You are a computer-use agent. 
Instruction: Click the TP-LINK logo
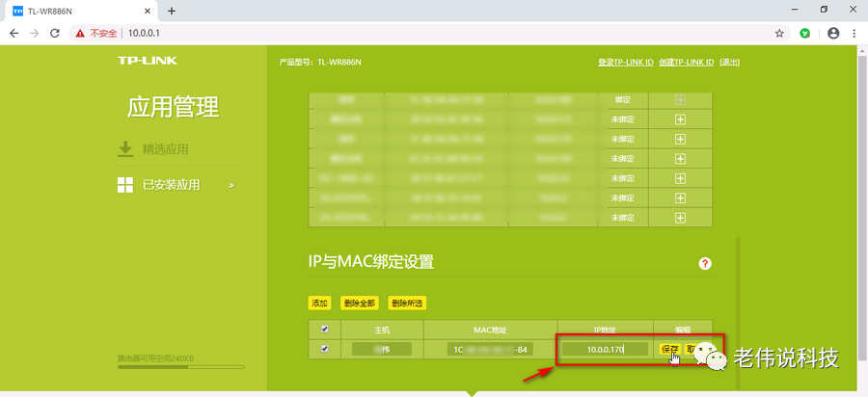148,61
